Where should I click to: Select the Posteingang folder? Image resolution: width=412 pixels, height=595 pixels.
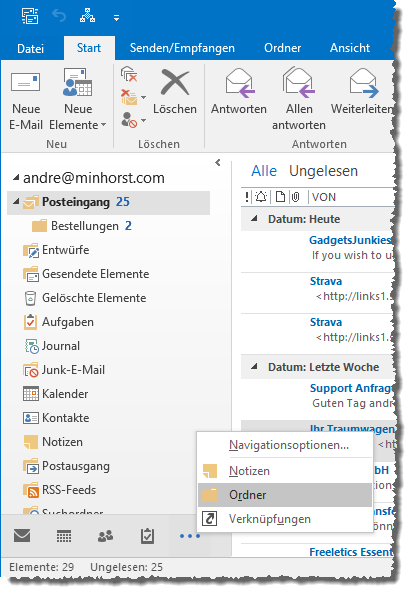tap(109, 202)
